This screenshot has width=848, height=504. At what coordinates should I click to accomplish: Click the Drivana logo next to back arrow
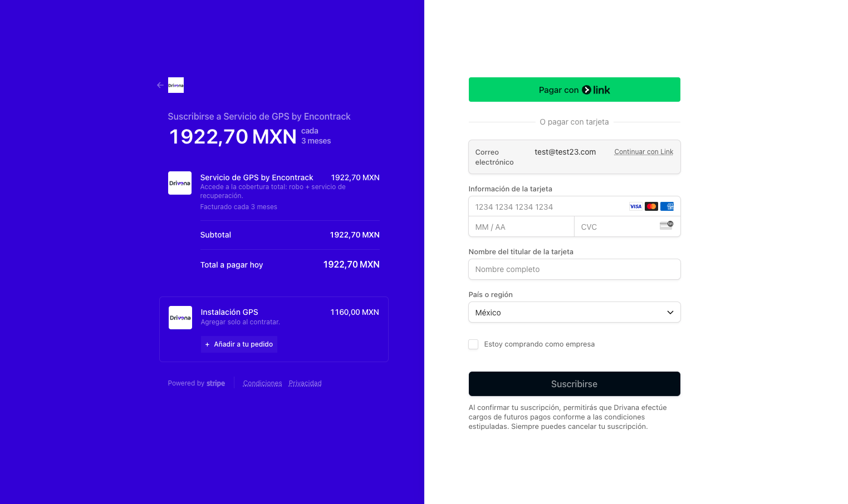tap(176, 85)
